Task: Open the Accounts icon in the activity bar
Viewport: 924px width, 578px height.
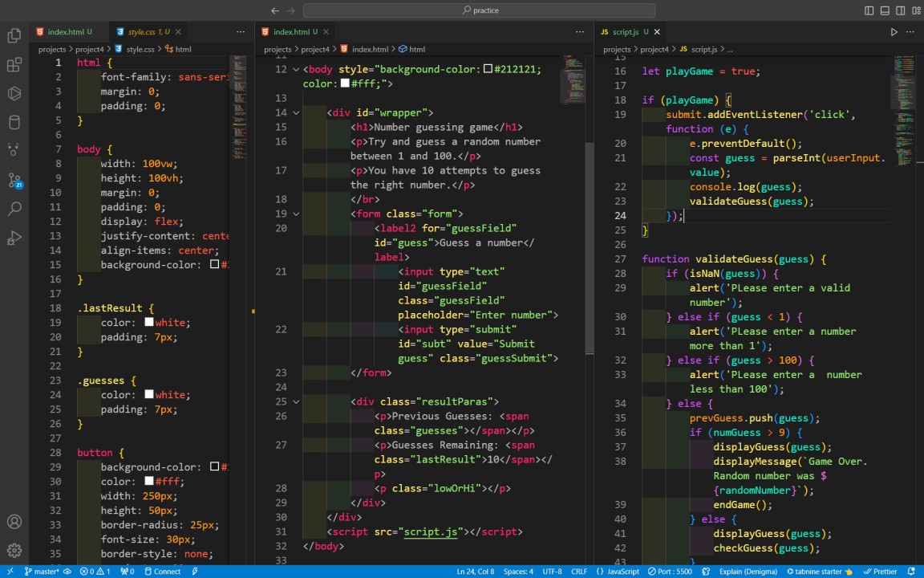Action: pyautogui.click(x=14, y=522)
